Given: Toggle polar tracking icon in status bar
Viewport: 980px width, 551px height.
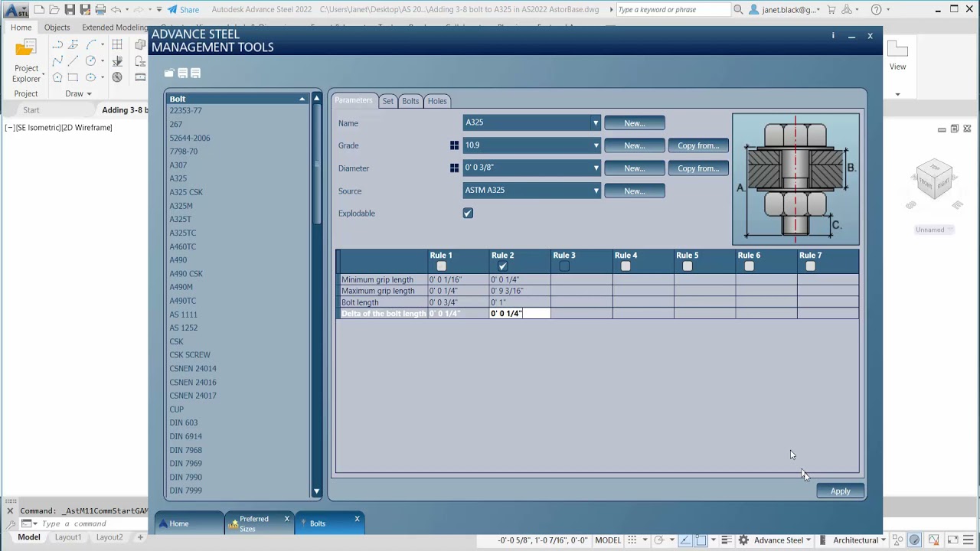Looking at the screenshot, I should pyautogui.click(x=658, y=540).
